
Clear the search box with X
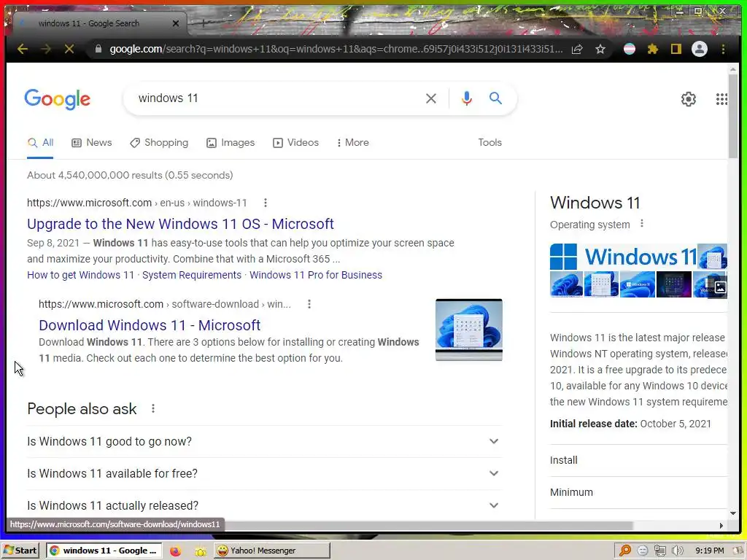430,98
